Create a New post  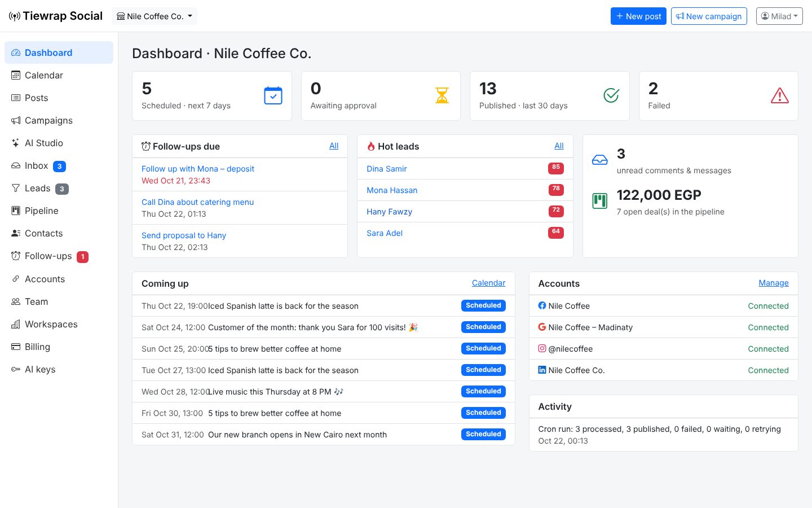[x=638, y=16]
